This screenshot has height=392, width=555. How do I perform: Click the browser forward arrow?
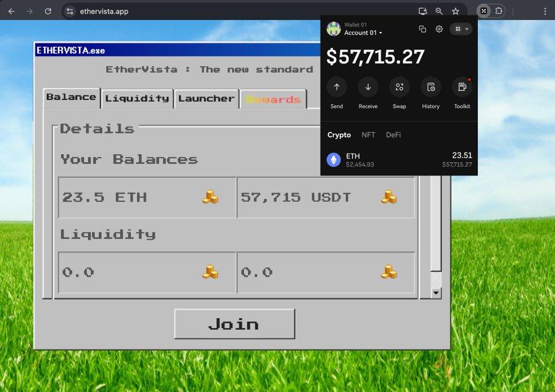(x=30, y=11)
